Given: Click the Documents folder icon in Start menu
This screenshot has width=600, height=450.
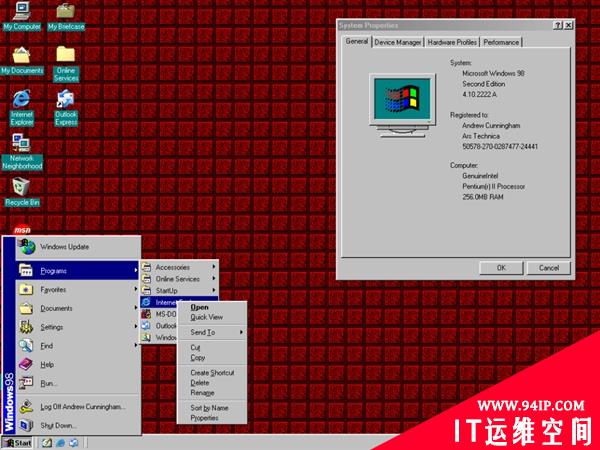Looking at the screenshot, I should 26,308.
